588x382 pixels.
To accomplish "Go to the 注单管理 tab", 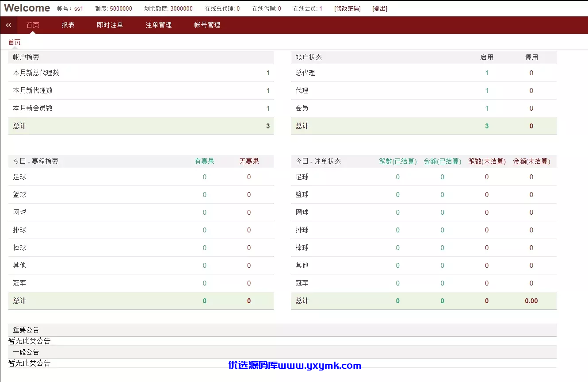I will coord(159,25).
